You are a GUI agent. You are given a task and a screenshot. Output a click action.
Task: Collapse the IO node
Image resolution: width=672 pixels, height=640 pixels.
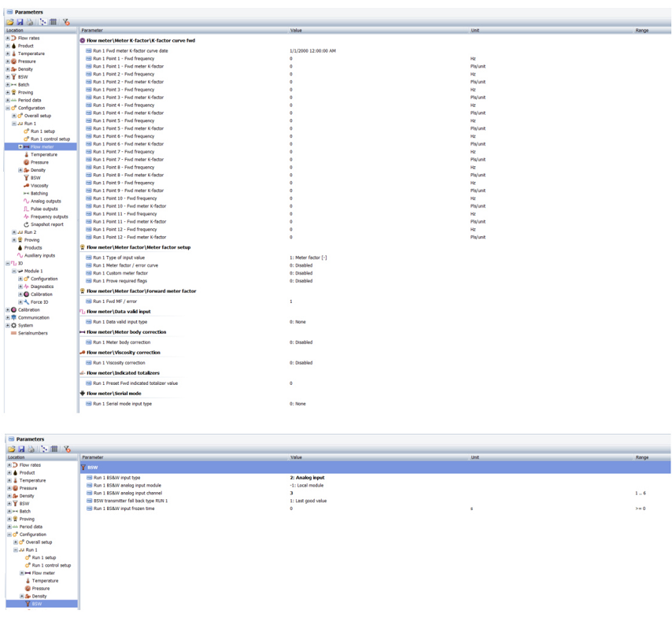click(7, 263)
